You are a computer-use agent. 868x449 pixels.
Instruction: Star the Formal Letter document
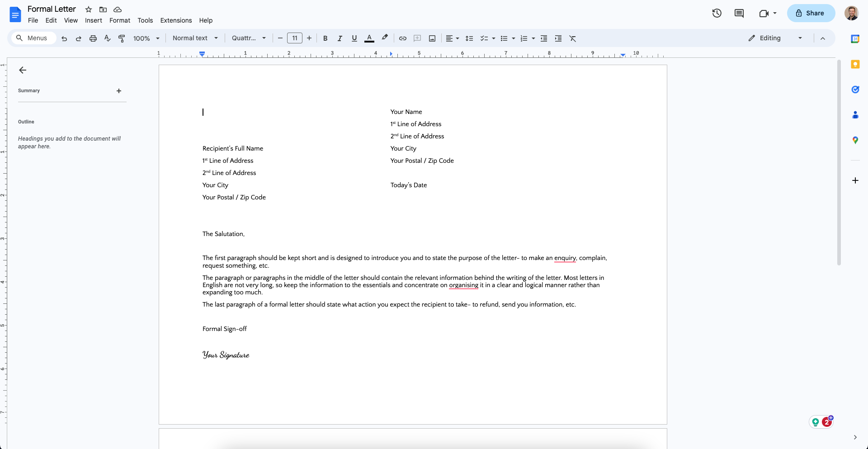(x=89, y=9)
